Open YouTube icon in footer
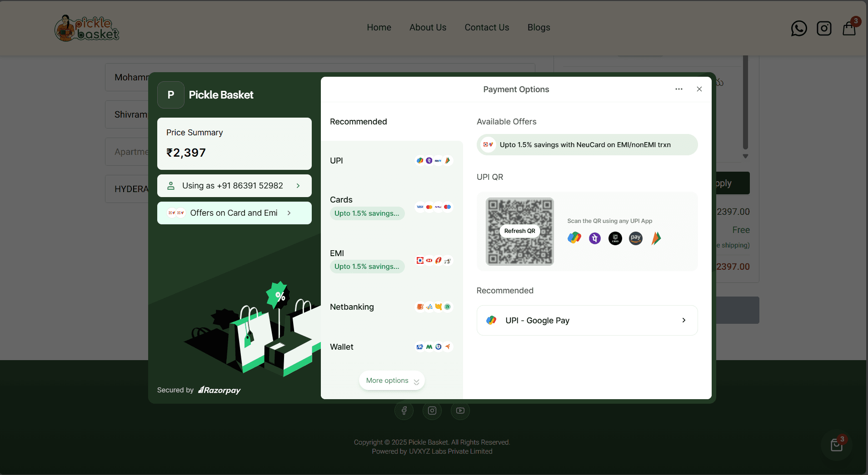 (460, 411)
